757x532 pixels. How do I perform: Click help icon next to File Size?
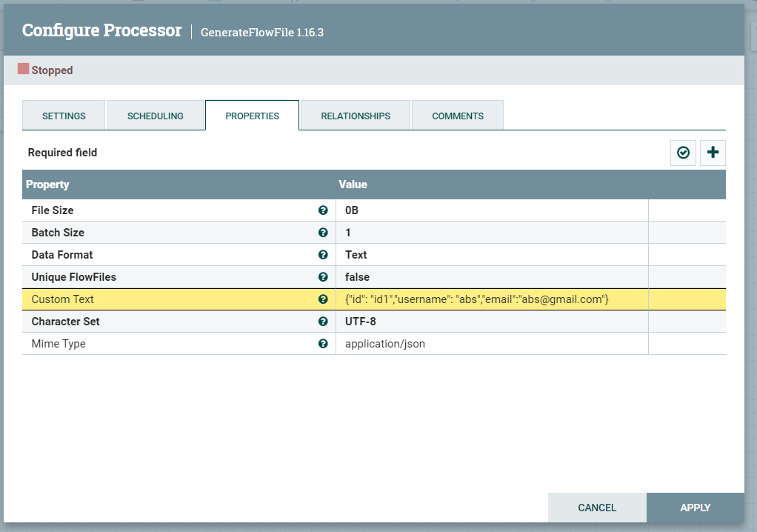[x=323, y=210]
